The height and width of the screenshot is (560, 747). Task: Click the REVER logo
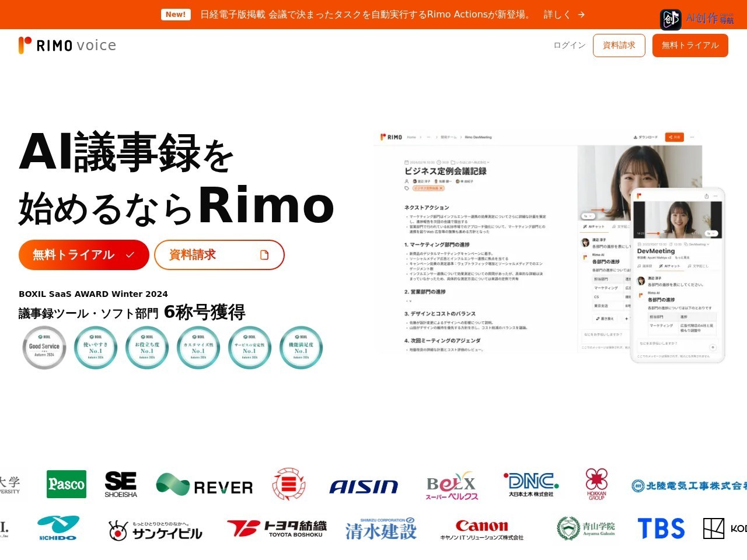pyautogui.click(x=204, y=485)
